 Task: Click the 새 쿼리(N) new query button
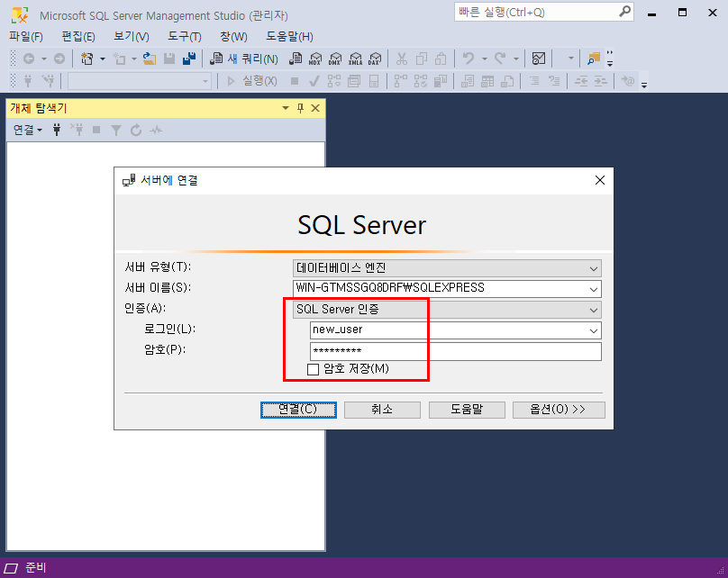point(244,59)
